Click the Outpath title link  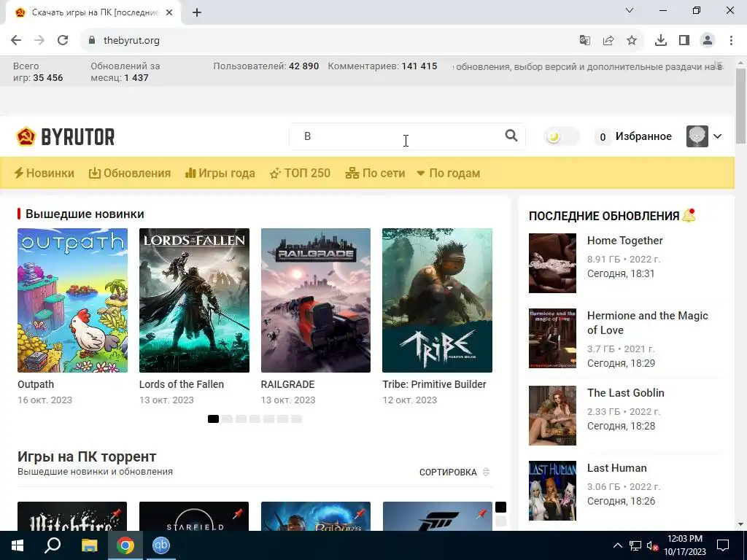pyautogui.click(x=36, y=384)
